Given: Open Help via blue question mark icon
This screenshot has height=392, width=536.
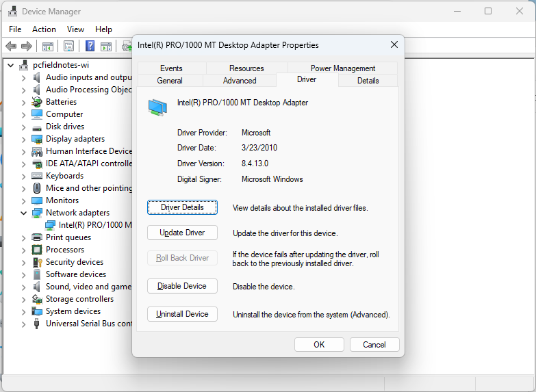Looking at the screenshot, I should point(90,46).
